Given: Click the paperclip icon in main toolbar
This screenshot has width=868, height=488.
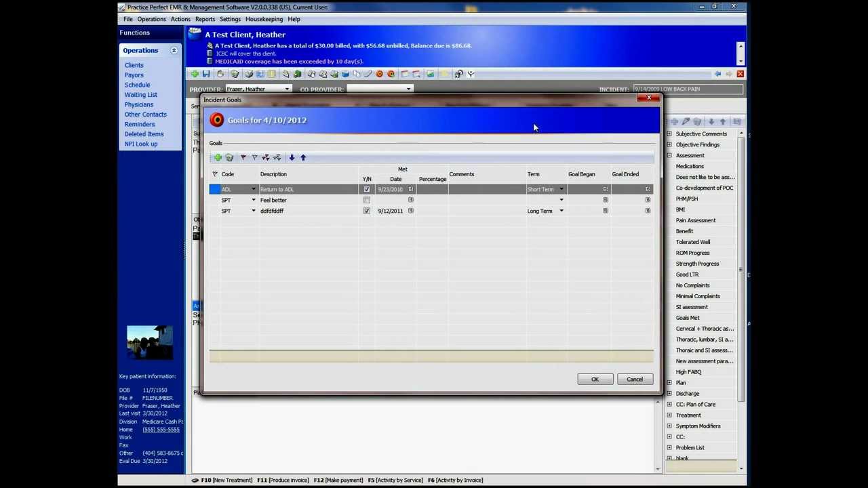Looking at the screenshot, I should pos(368,74).
